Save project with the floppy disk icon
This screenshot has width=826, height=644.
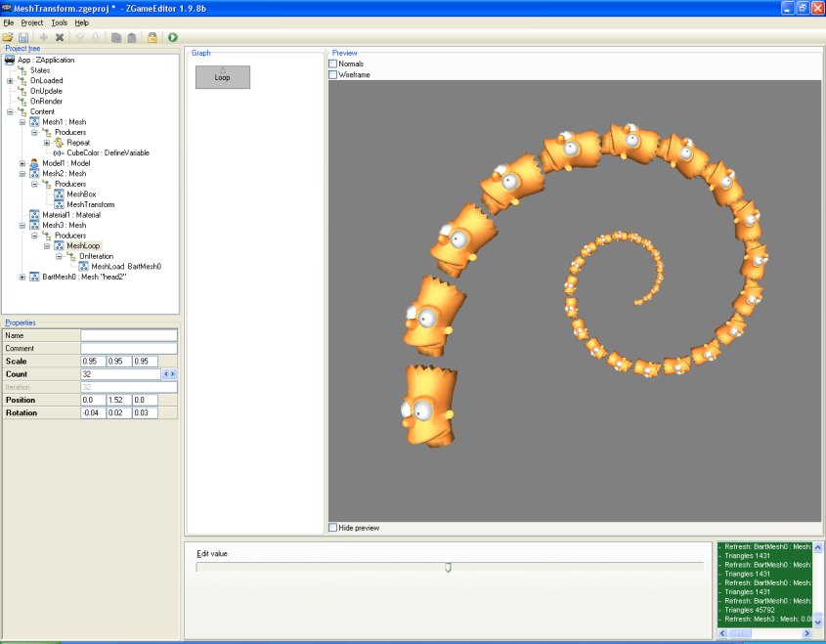[x=23, y=37]
